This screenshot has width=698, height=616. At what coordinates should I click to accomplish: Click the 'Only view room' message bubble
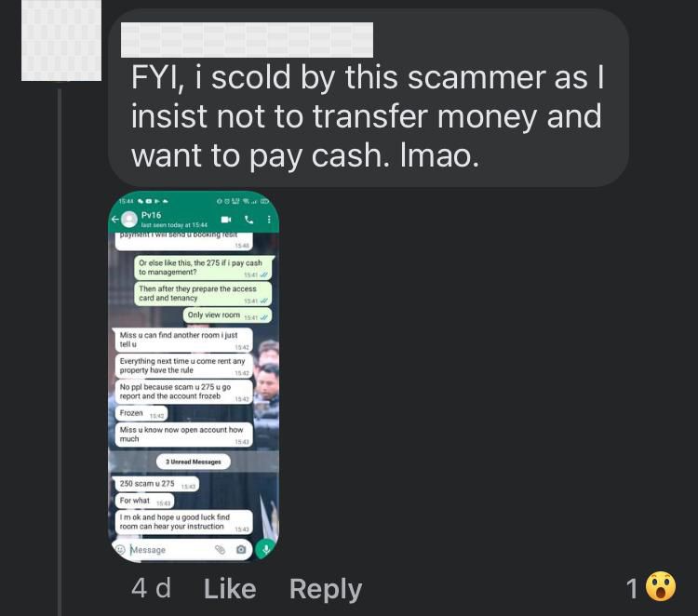pos(227,315)
